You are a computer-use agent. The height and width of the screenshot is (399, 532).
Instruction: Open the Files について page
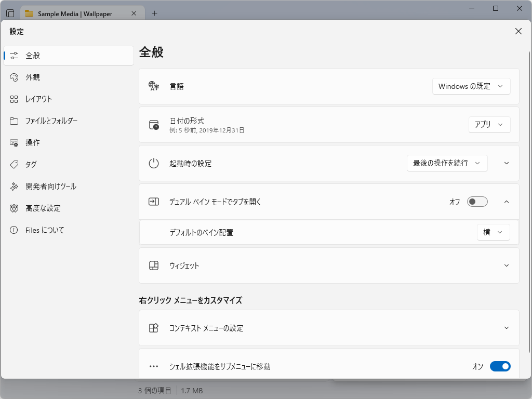[14, 230]
